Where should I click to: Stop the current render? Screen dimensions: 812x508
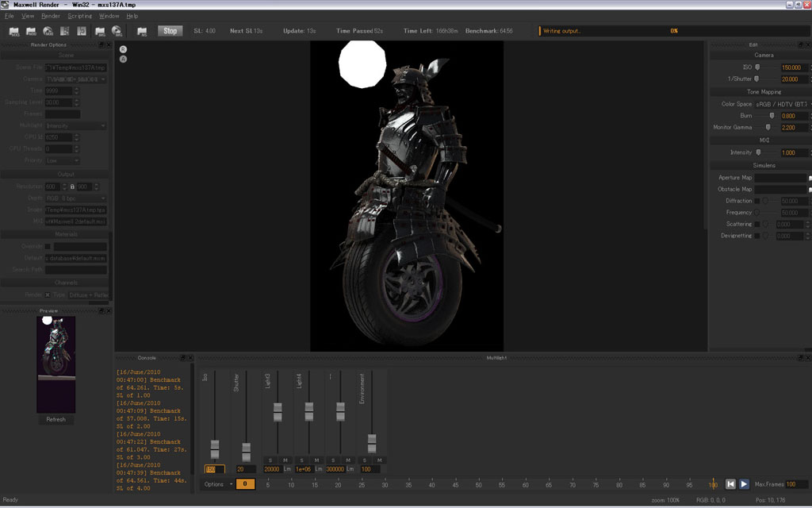point(170,31)
